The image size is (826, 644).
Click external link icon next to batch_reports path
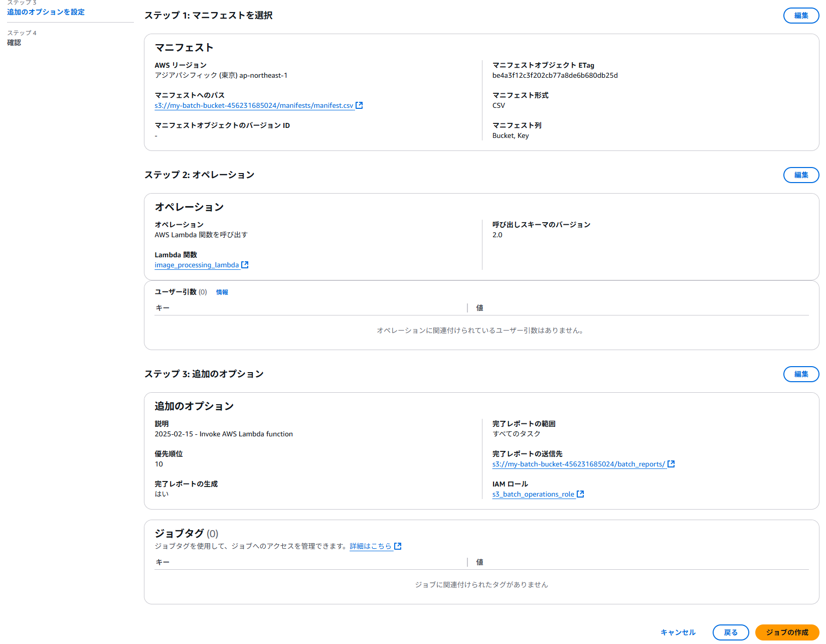671,464
